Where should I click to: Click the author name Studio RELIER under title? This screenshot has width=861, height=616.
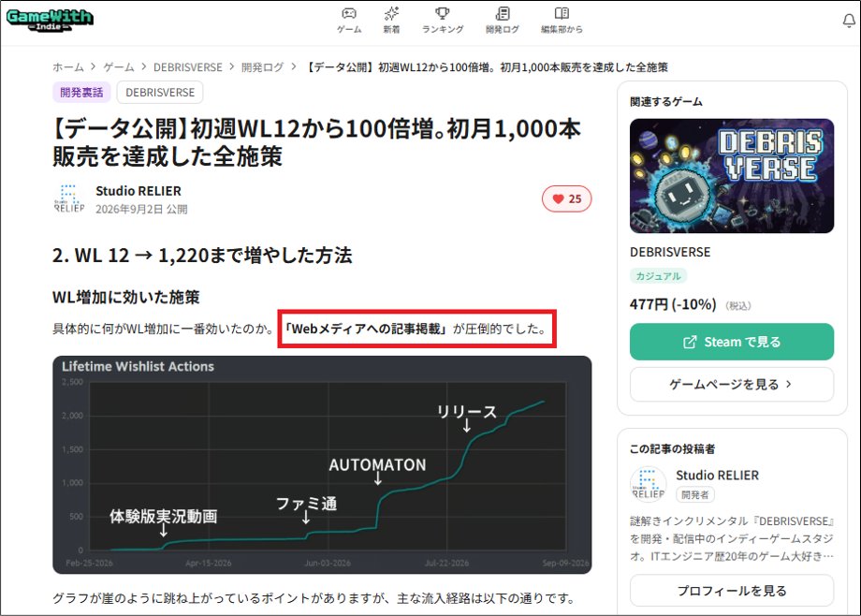coord(139,191)
